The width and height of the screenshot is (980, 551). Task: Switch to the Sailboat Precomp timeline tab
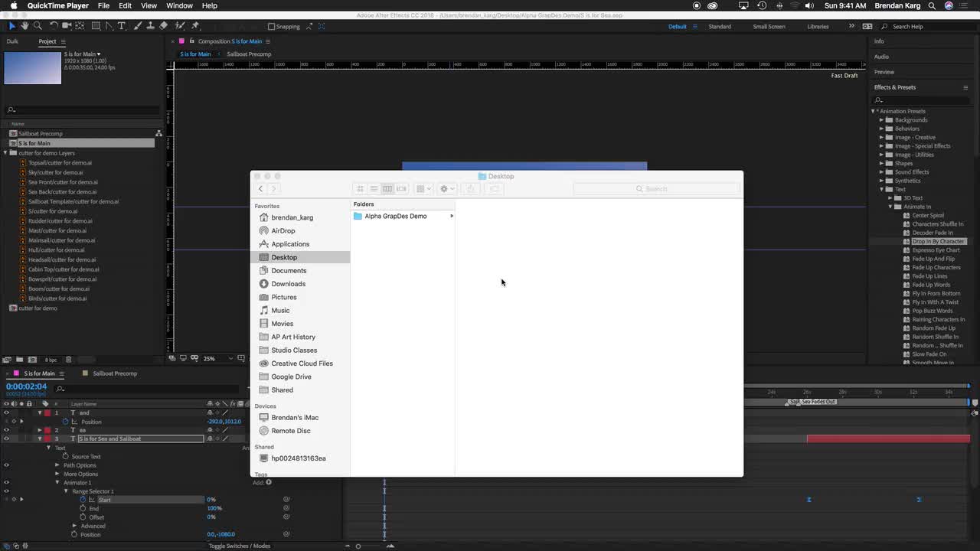115,373
